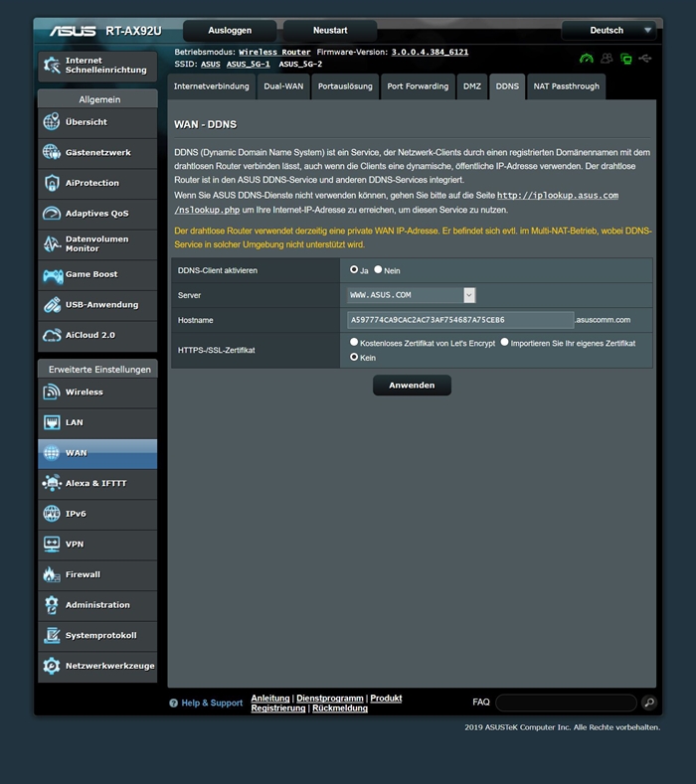Click USB-Anwendung icon
Image resolution: width=696 pixels, height=784 pixels.
click(52, 304)
